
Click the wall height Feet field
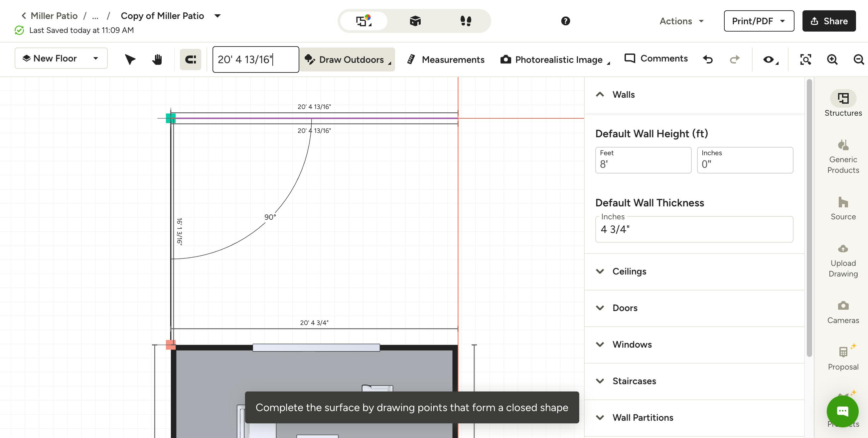(x=643, y=160)
